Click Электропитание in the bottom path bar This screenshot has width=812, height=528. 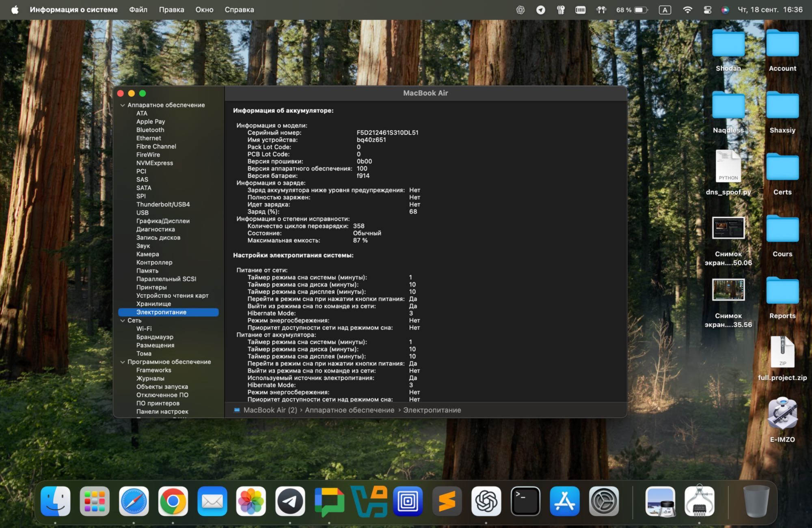click(432, 410)
